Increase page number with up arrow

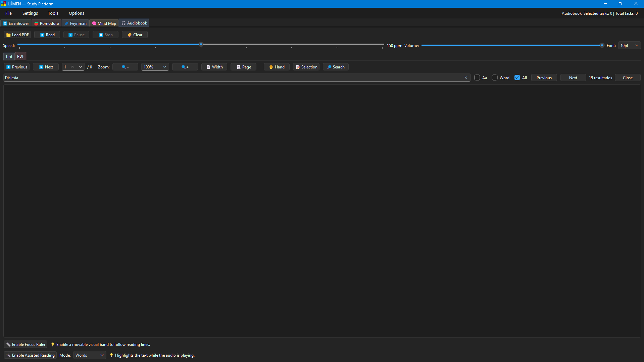[x=72, y=67]
